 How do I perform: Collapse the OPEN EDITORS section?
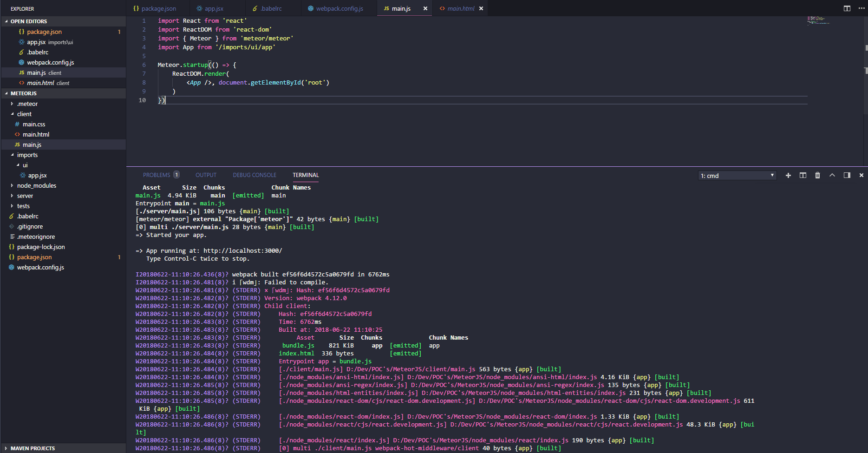[63, 21]
